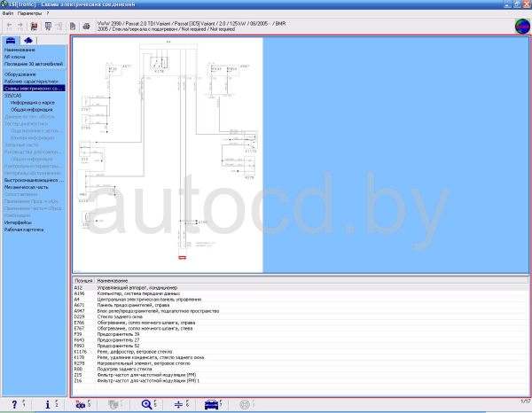Select row E766 Обогревание сопла, справа
The image size is (532, 413).
301,323
